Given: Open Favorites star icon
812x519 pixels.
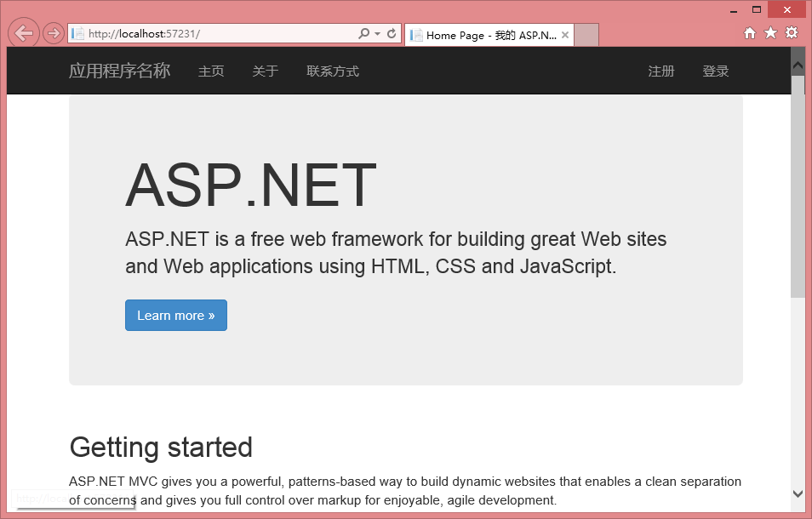Looking at the screenshot, I should point(770,33).
